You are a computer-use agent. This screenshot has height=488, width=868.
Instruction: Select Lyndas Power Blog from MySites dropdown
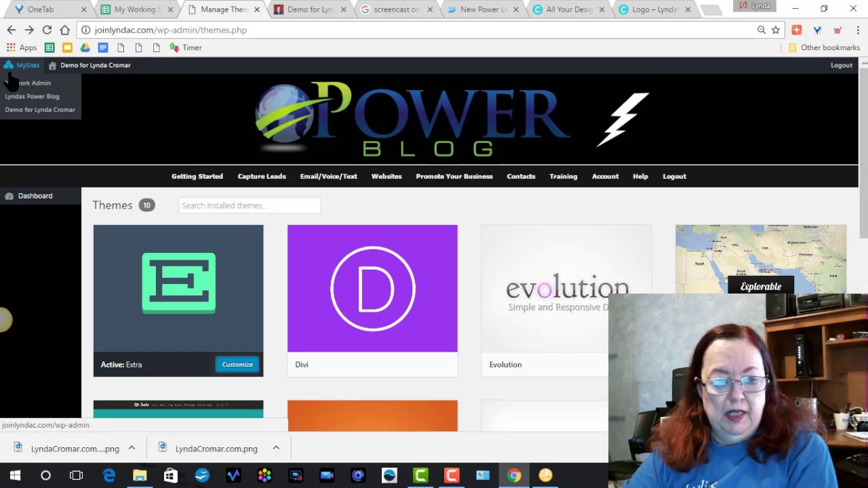[32, 96]
